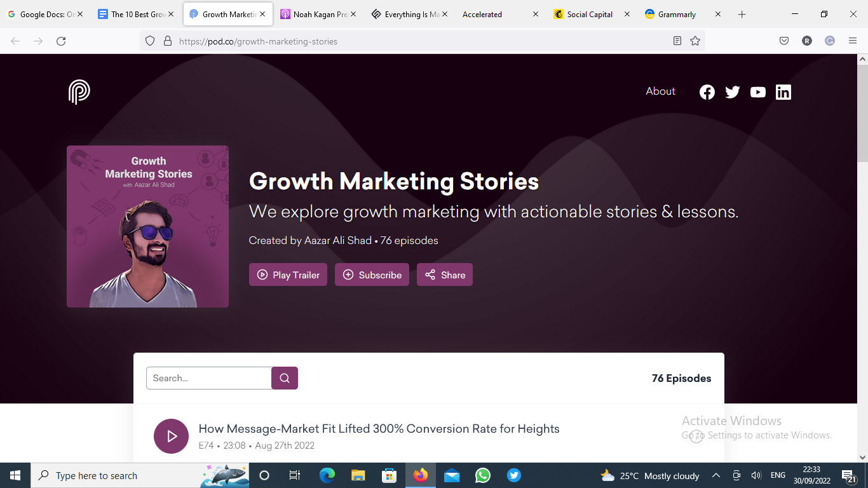Click the 'Growth Marketing Stories' heading
Screen dimensions: 868x488
click(394, 181)
